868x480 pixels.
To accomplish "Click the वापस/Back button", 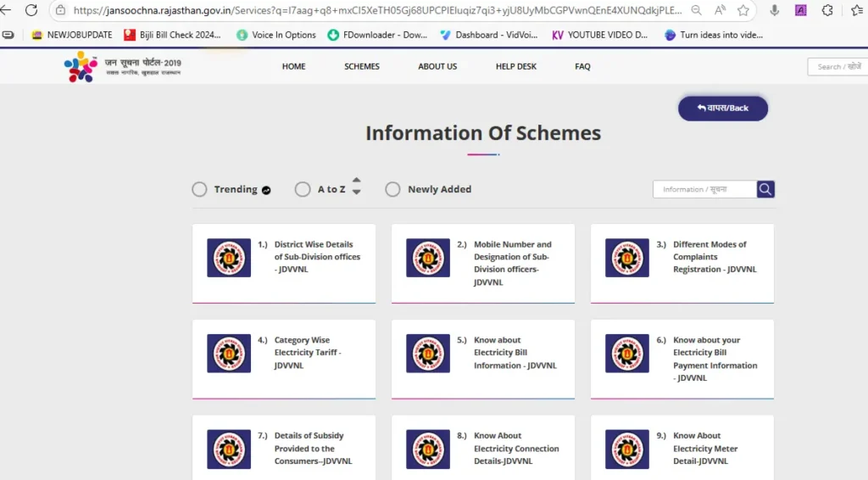I will coord(722,109).
